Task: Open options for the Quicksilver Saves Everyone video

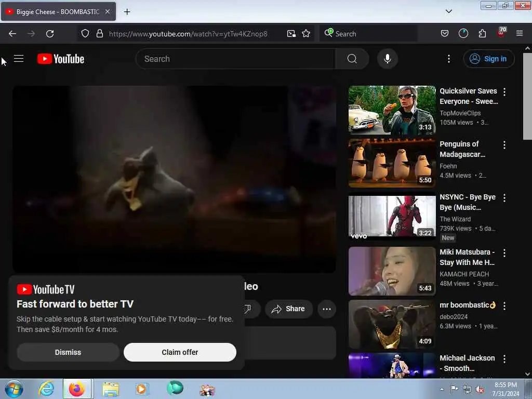Action: click(504, 91)
